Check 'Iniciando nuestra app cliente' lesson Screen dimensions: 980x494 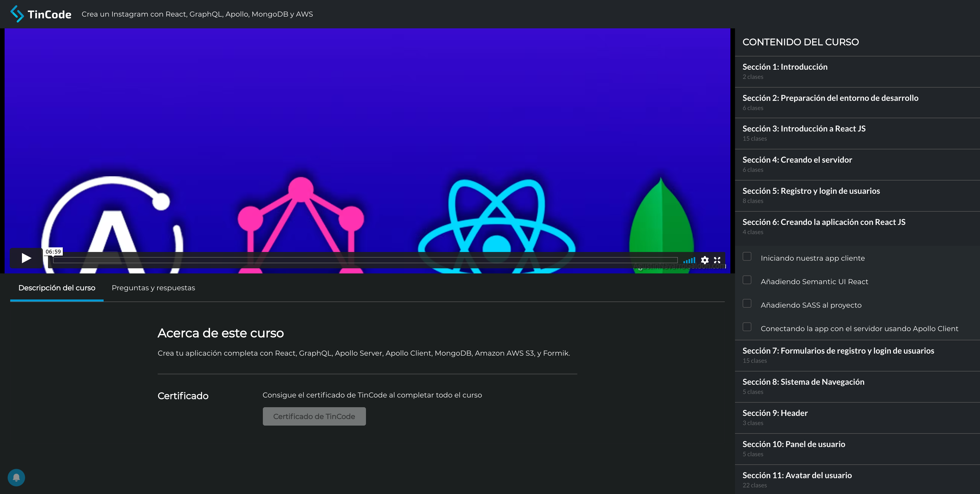747,257
